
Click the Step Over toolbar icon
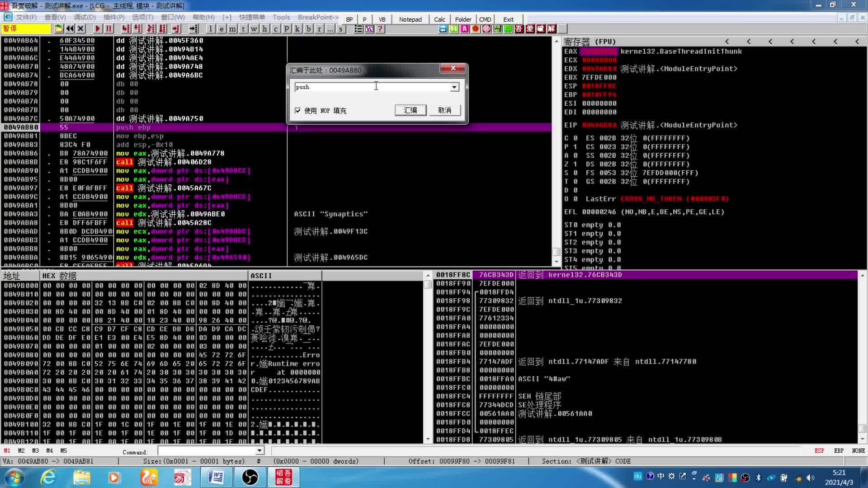(x=137, y=29)
